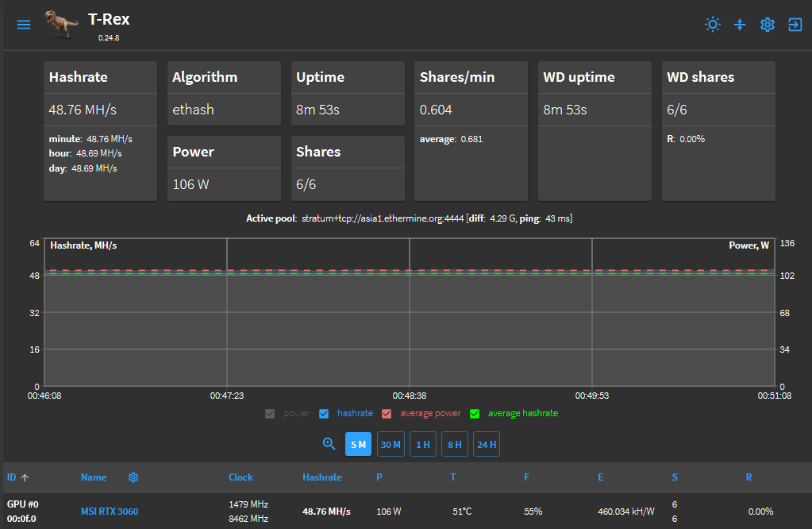This screenshot has width=812, height=529.
Task: Select the 5 M chart range
Action: click(x=358, y=444)
